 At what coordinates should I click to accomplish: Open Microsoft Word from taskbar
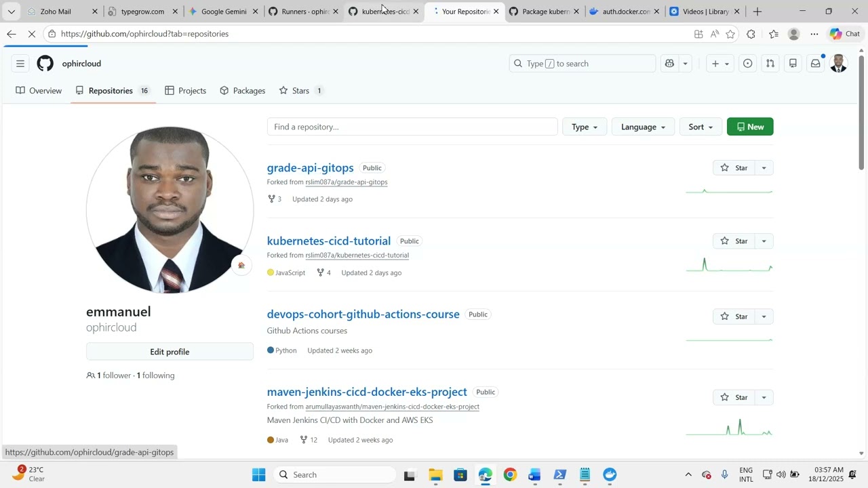535,475
